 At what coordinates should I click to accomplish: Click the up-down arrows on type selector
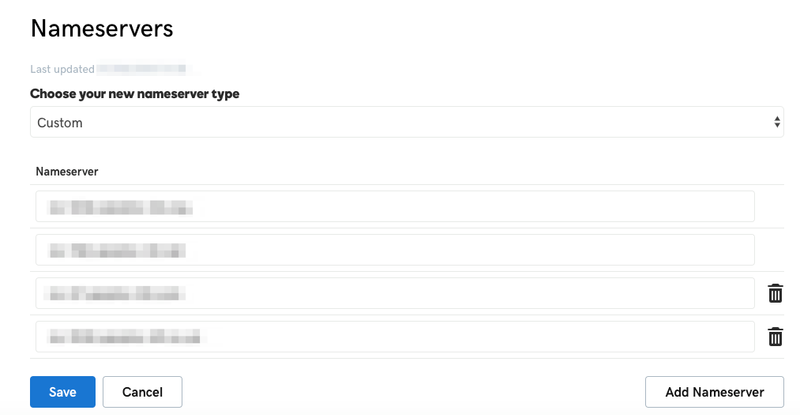(x=777, y=122)
